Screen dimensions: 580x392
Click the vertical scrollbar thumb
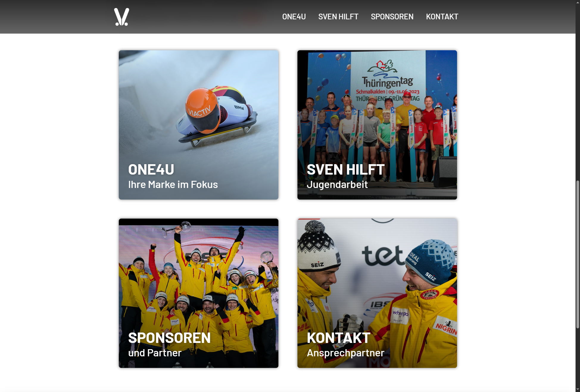pos(578,254)
